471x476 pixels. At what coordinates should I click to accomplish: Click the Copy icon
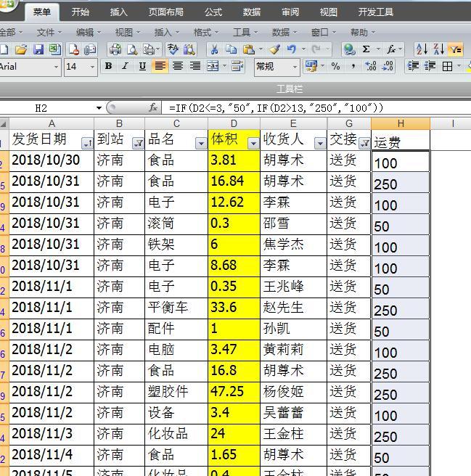231,49
